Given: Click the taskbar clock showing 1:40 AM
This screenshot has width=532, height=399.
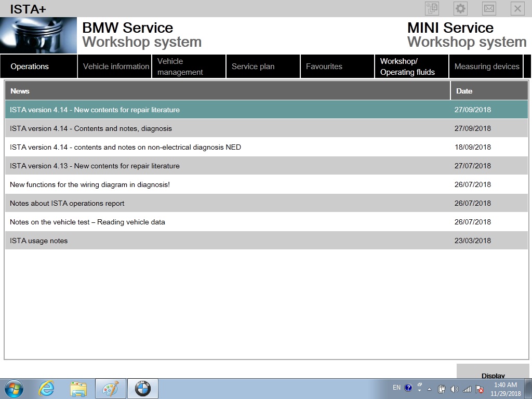Looking at the screenshot, I should click(x=505, y=389).
